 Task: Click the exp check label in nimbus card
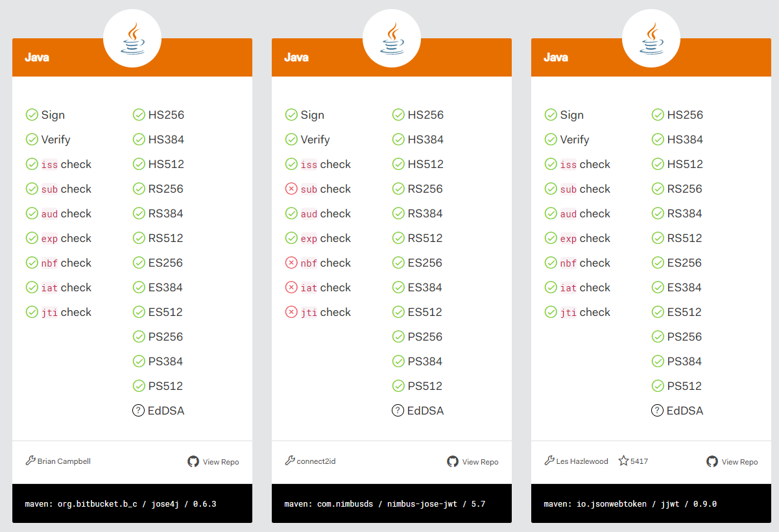tap(326, 238)
